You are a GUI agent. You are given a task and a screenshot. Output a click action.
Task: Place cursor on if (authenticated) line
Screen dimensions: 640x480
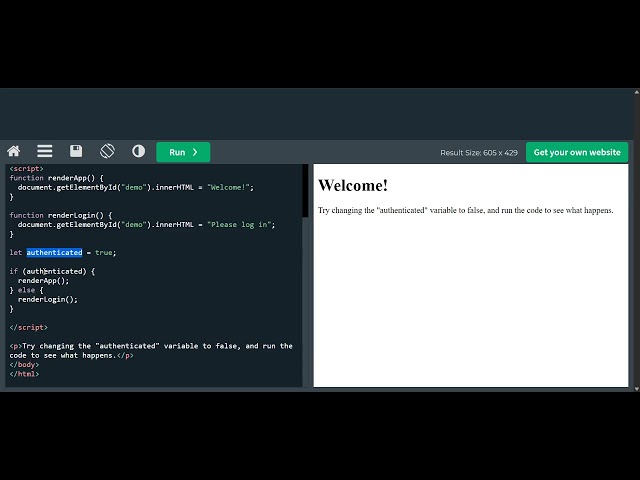[52, 271]
